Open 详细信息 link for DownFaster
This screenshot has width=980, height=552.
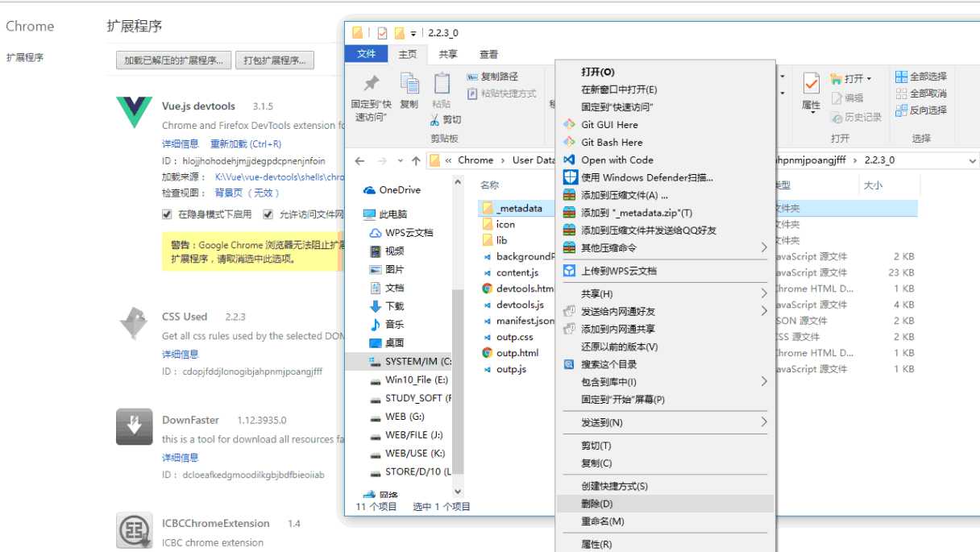tap(181, 458)
